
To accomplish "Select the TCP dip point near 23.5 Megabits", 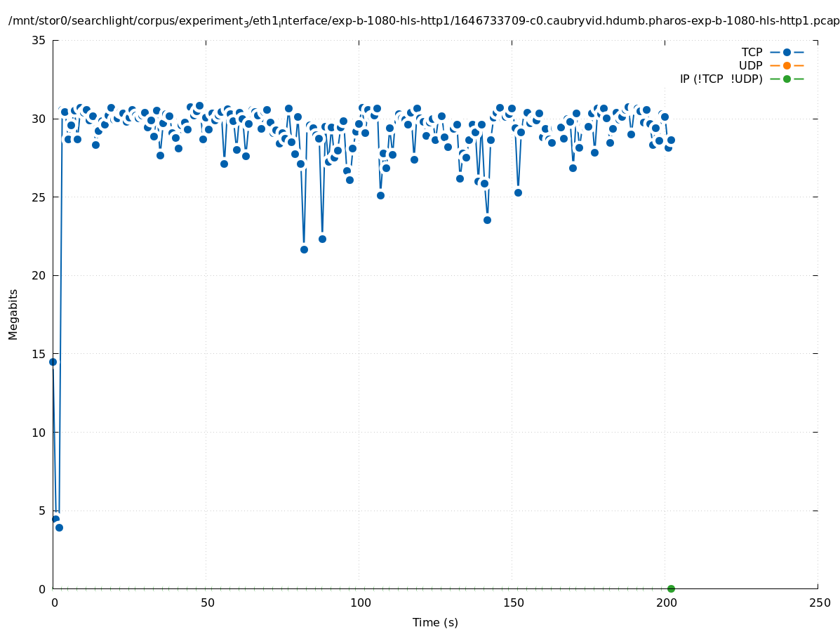I will click(487, 220).
